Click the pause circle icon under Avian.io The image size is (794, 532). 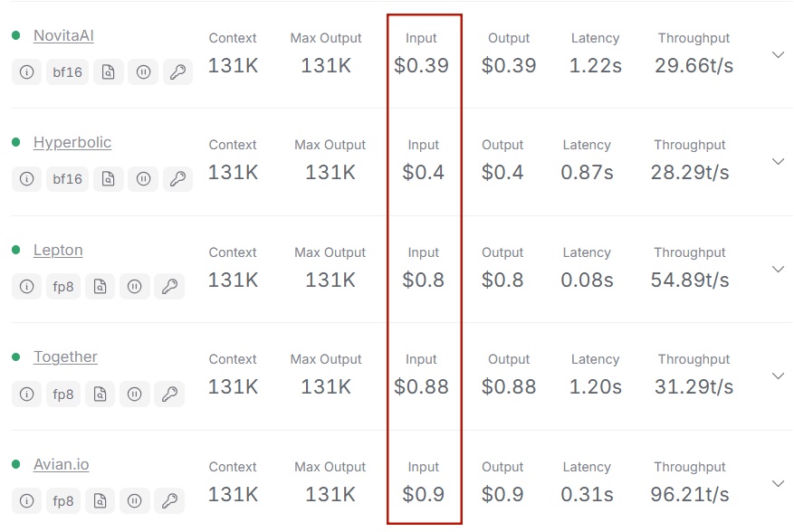click(x=135, y=501)
